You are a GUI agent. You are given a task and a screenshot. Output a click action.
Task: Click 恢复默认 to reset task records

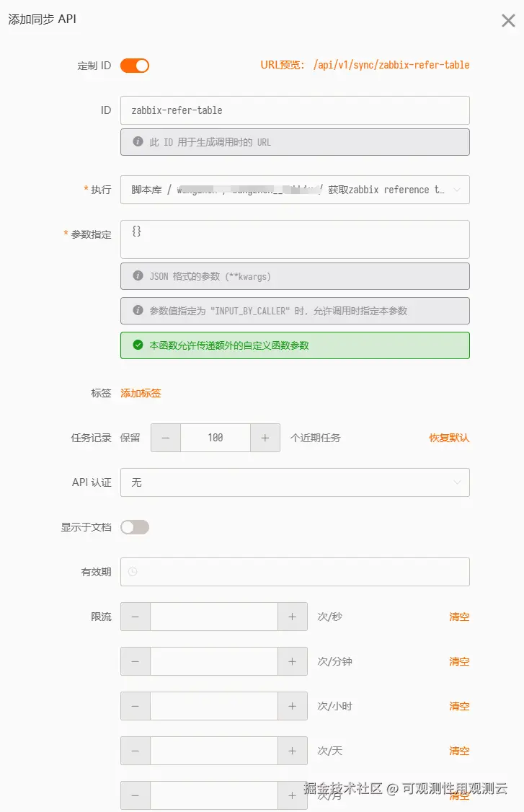tap(449, 438)
